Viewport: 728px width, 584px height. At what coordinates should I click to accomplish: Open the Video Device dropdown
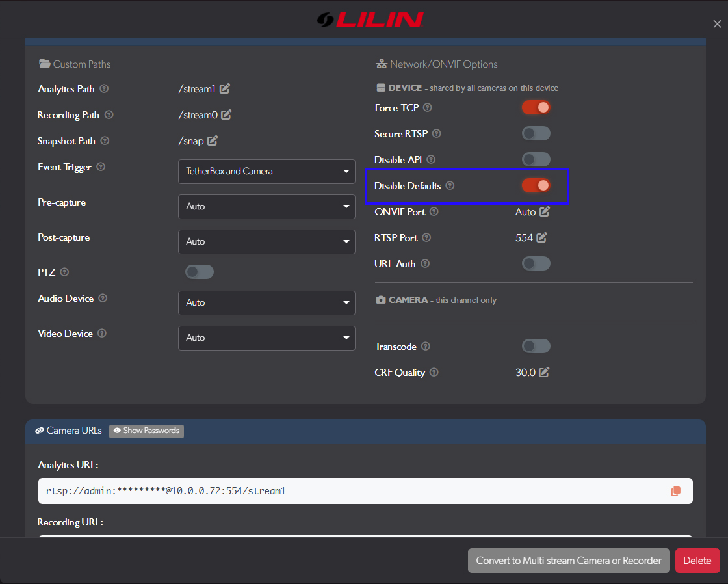tap(266, 338)
